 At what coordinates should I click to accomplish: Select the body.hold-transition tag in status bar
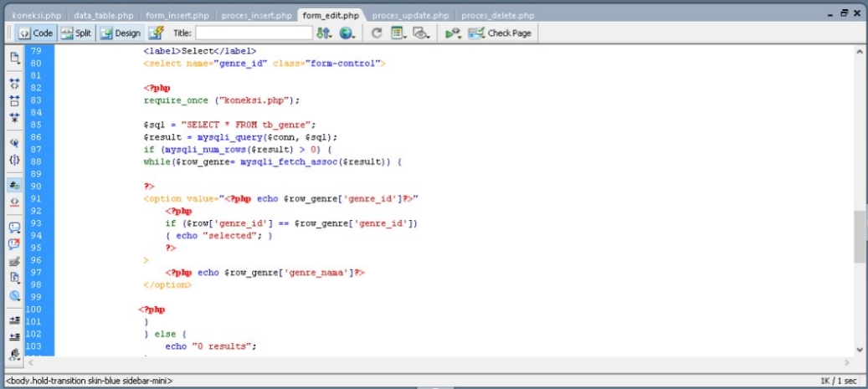click(89, 381)
